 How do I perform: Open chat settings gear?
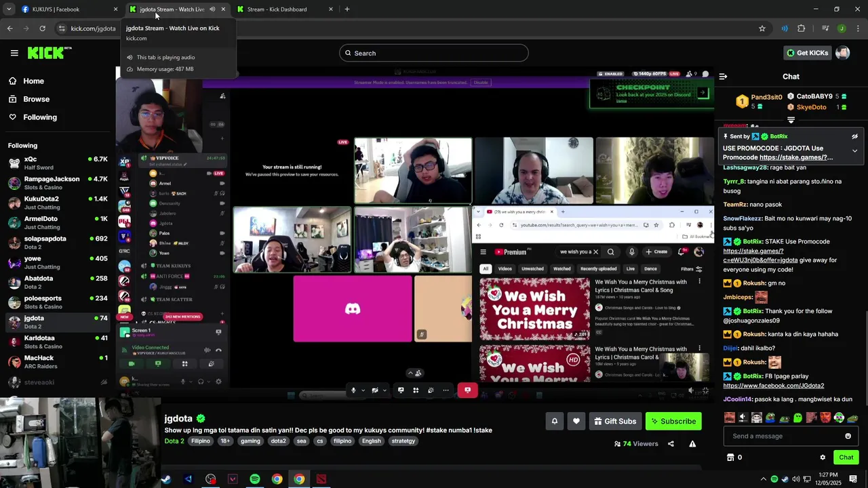(823, 457)
